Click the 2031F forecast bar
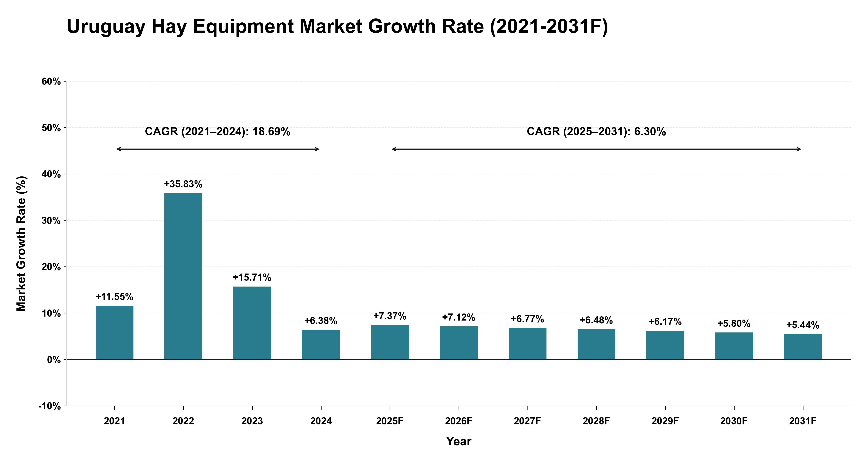Screen dimensions: 868x461 click(x=803, y=347)
